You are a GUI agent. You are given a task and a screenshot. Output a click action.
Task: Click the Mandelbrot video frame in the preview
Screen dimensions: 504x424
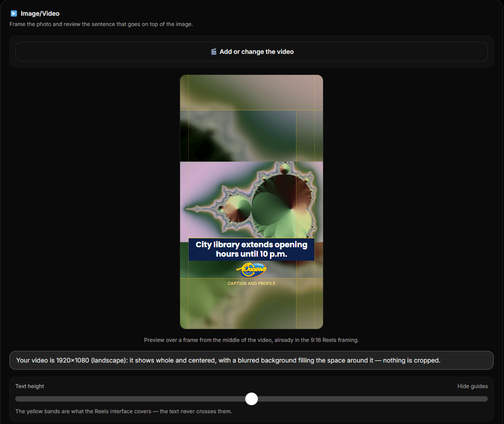(252, 201)
